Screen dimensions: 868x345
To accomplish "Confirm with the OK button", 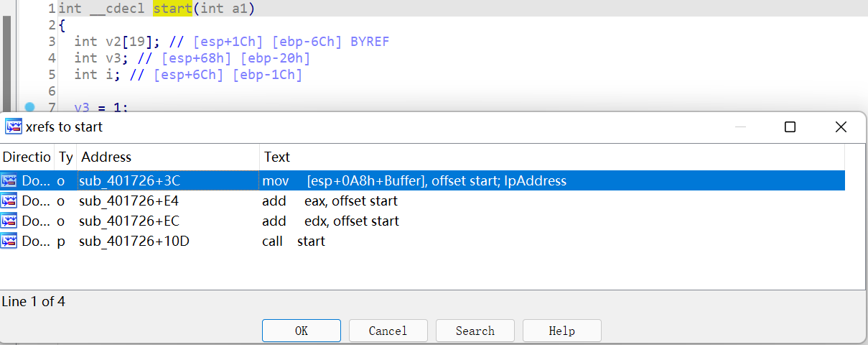I will [x=302, y=331].
